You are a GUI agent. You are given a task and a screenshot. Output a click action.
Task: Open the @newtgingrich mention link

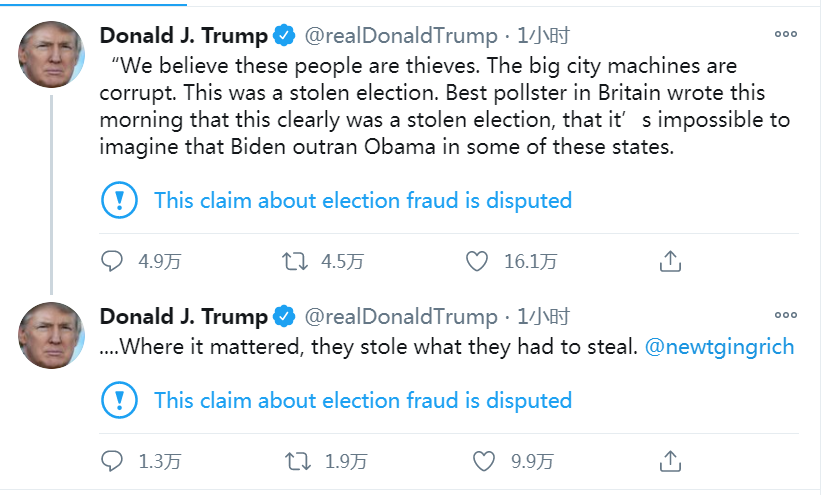coord(719,347)
